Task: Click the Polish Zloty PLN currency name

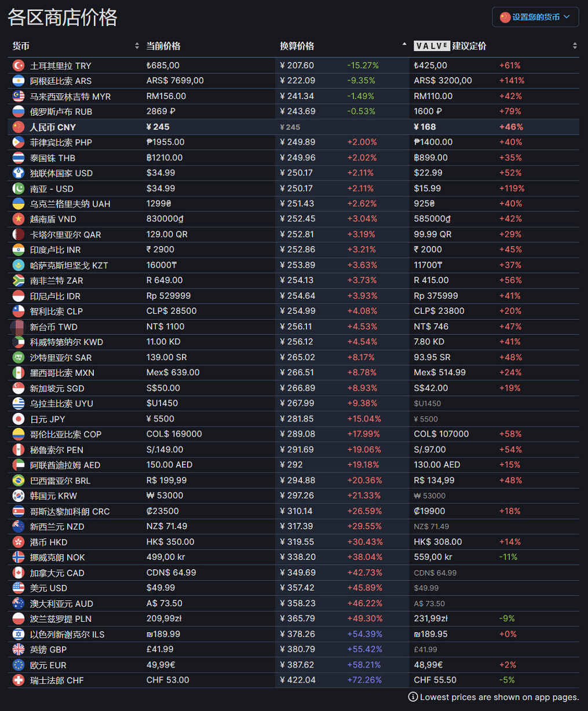Action: [x=60, y=619]
